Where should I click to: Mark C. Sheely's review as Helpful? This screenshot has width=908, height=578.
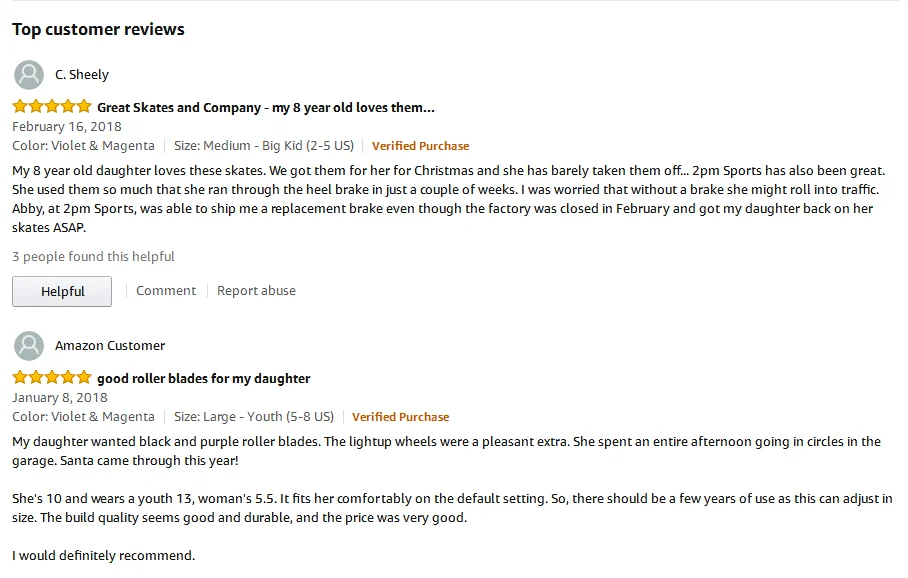click(62, 291)
